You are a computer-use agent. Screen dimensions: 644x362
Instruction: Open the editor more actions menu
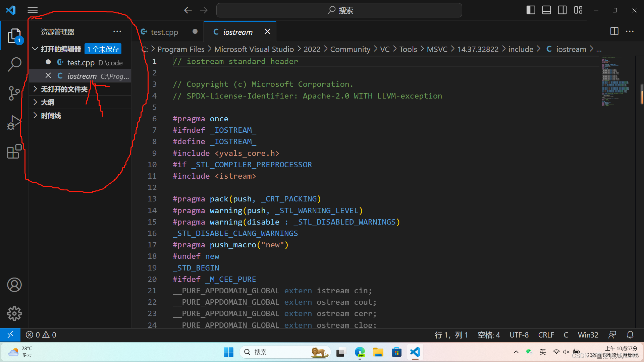coord(630,32)
